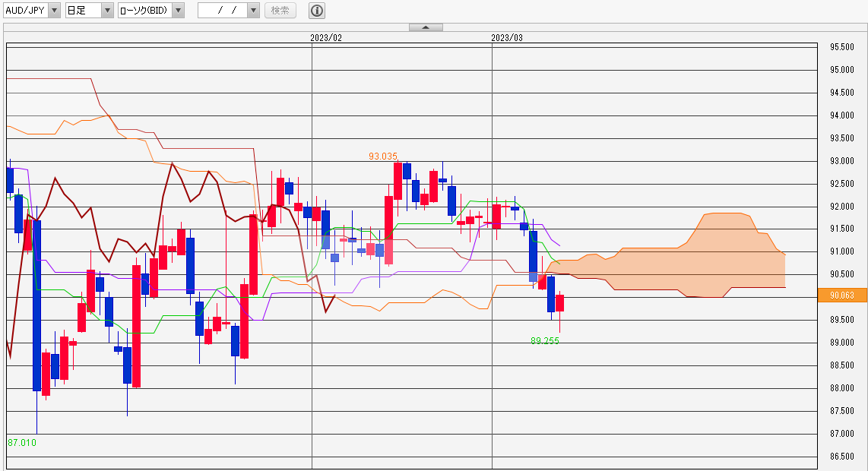Click the low price label 89.255
The height and width of the screenshot is (471, 868).
pos(545,341)
